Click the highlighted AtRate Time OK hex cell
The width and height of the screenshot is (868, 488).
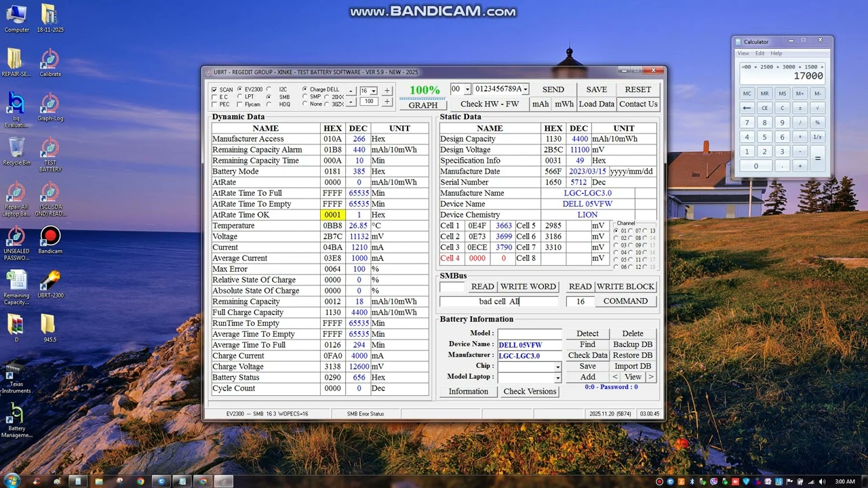tap(332, 215)
